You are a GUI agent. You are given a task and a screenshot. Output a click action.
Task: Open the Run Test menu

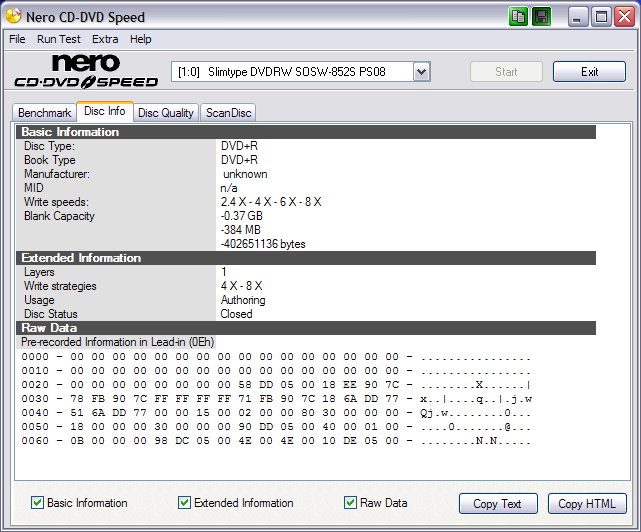pos(59,39)
